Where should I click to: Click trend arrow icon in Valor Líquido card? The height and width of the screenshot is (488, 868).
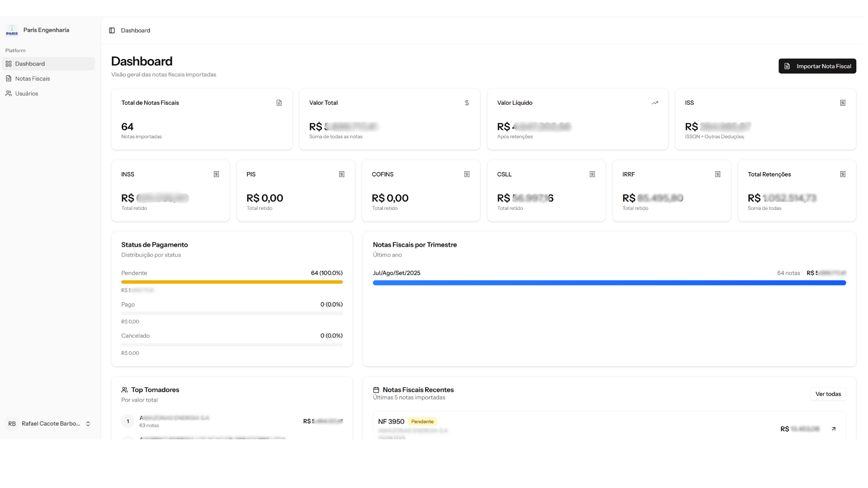click(655, 103)
